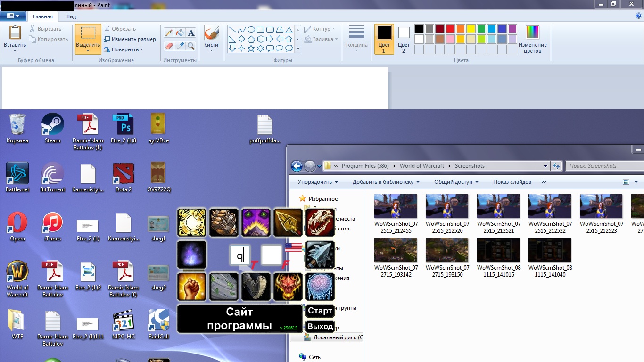The width and height of the screenshot is (644, 362).
Task: Switch to the Главная tab in Paint
Action: [43, 16]
